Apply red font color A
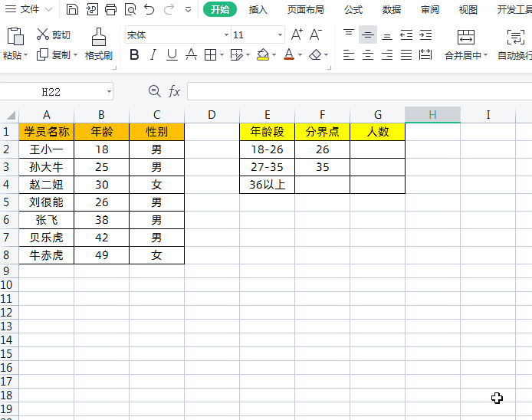Viewport: 532px width, 420px height. (289, 54)
